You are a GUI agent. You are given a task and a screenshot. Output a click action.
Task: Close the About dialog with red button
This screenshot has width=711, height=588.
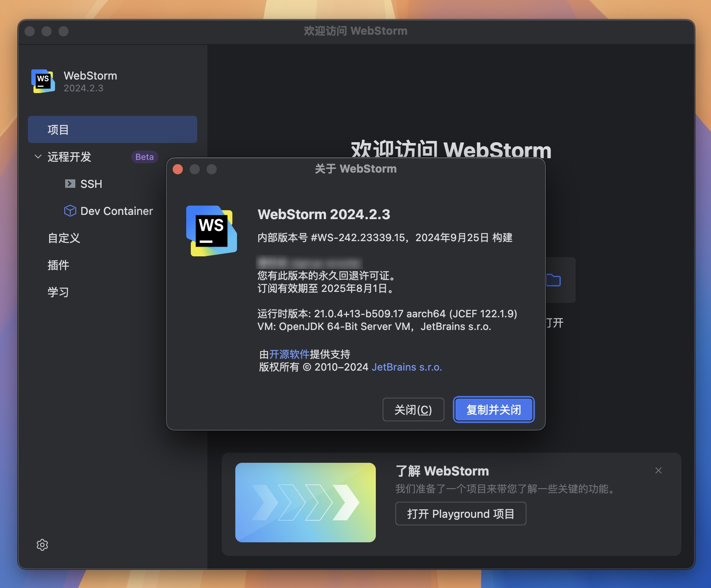pos(178,169)
